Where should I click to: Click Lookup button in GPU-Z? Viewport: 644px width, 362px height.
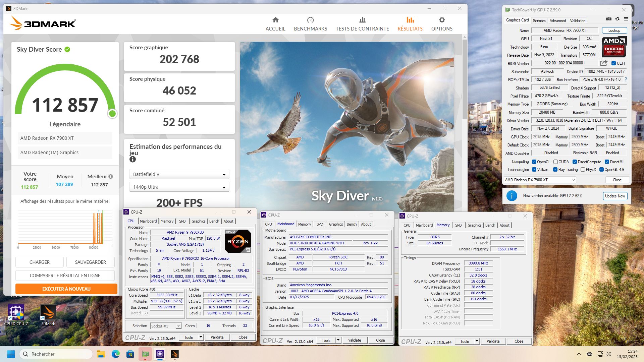coord(614,31)
